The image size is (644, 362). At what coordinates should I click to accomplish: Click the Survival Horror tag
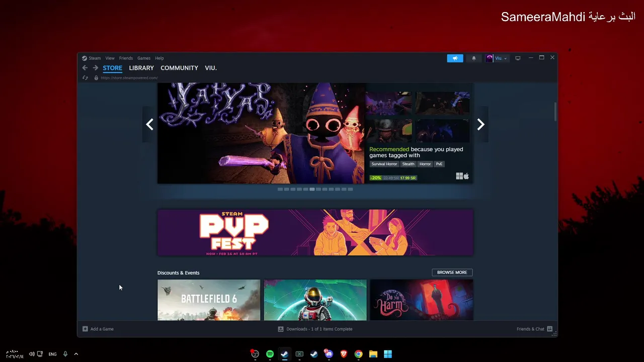[384, 164]
